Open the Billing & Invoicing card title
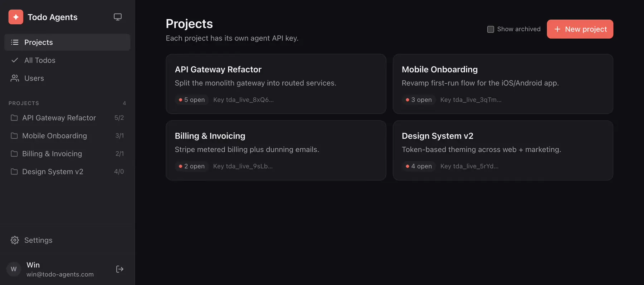Image resolution: width=644 pixels, height=285 pixels. tap(210, 136)
